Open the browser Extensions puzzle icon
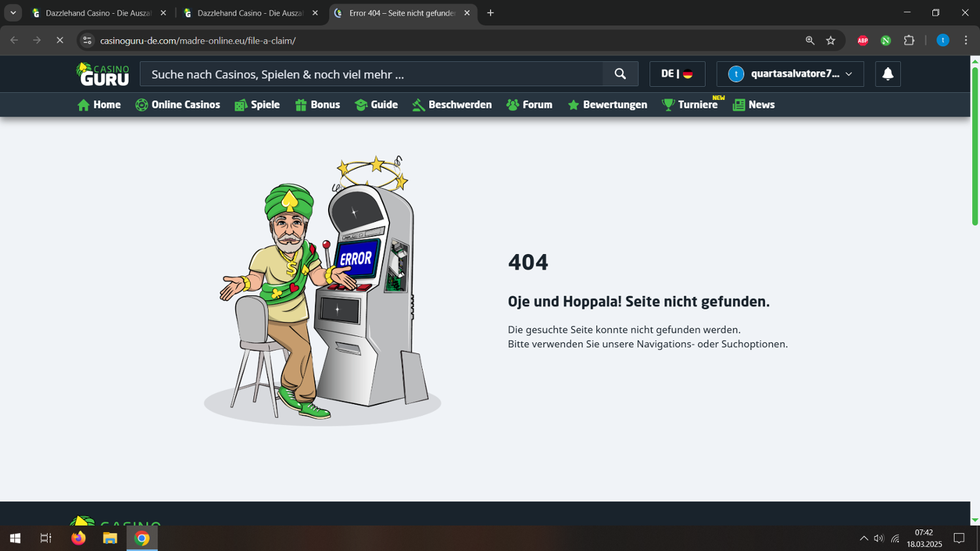This screenshot has width=980, height=551. point(909,40)
